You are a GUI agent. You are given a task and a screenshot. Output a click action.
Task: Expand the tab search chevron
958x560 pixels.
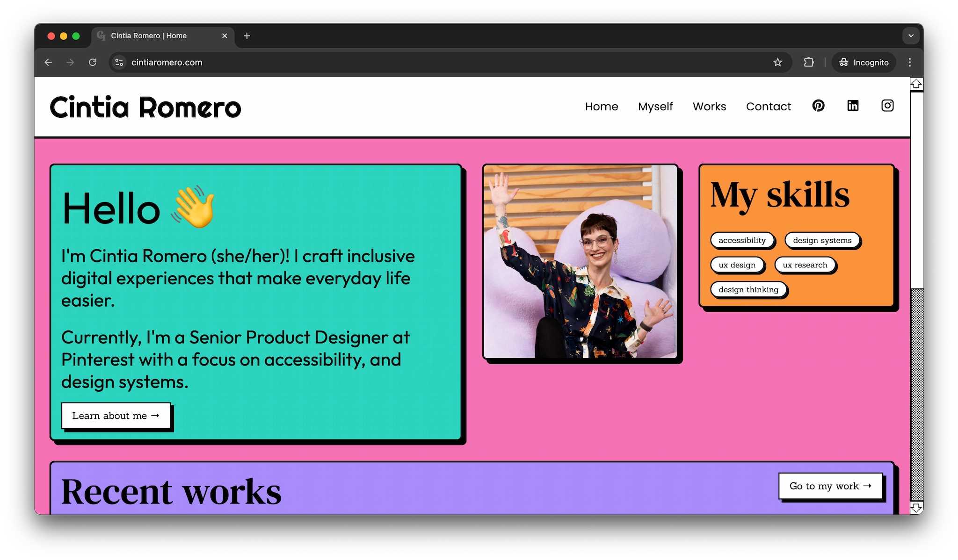(910, 36)
